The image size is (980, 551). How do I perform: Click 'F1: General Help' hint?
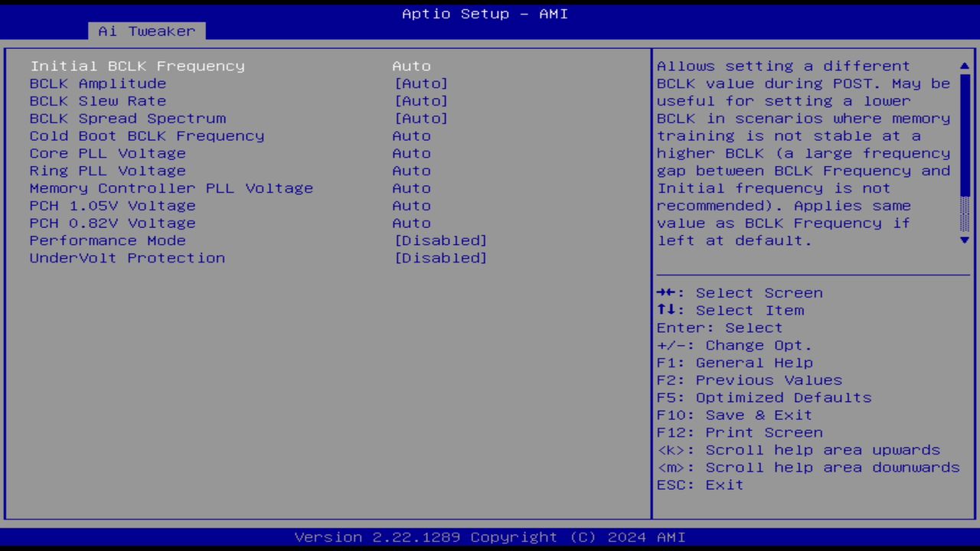click(x=735, y=363)
